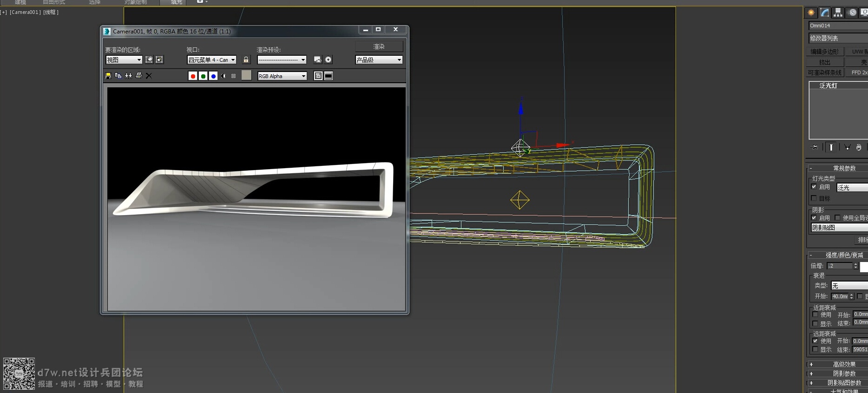Open the Hierarchy panel tab
The image size is (868, 393).
tap(838, 13)
